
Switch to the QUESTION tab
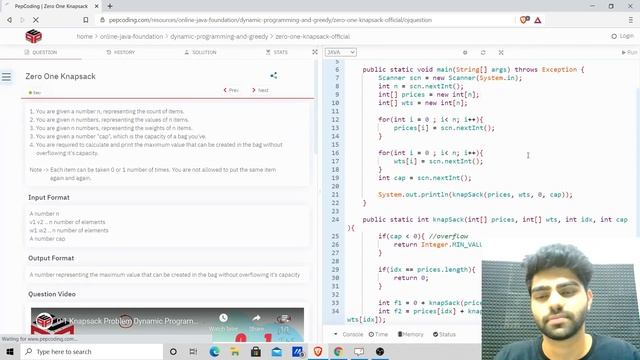click(41, 52)
